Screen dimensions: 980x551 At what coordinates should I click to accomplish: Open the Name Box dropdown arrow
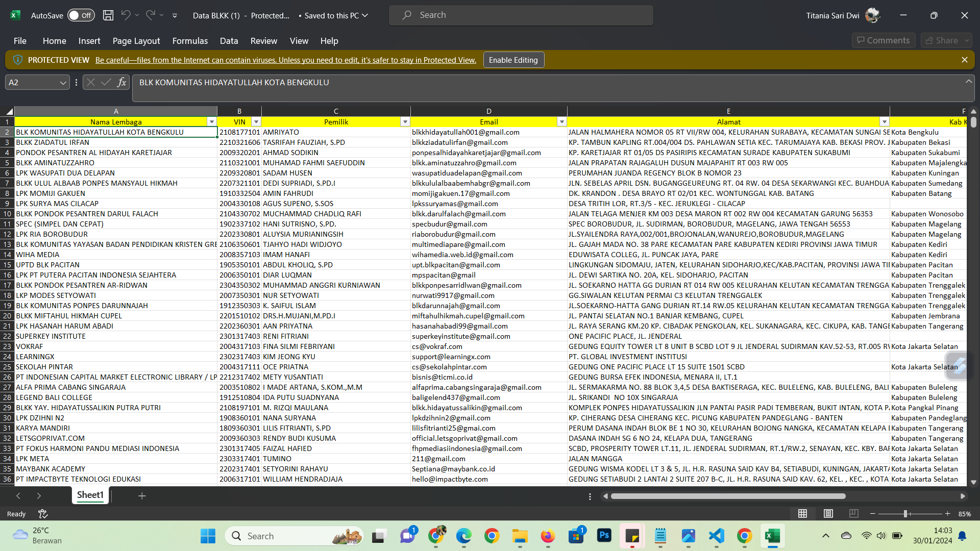click(x=63, y=83)
